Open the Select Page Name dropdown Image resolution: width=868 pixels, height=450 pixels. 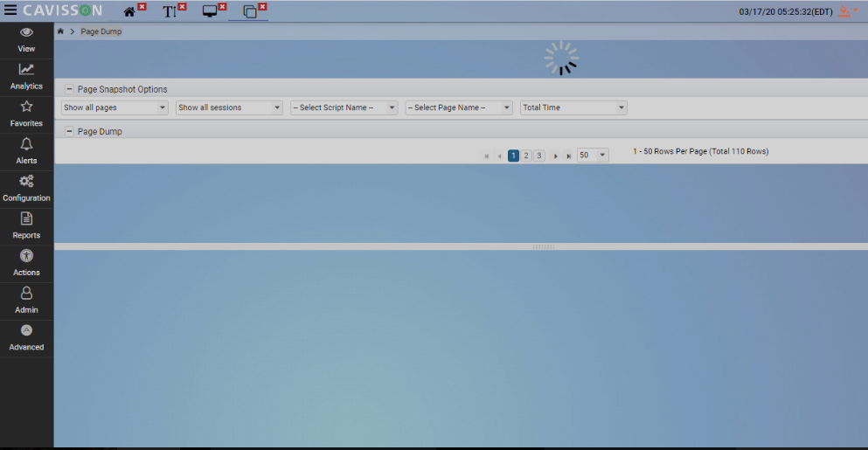pos(459,107)
